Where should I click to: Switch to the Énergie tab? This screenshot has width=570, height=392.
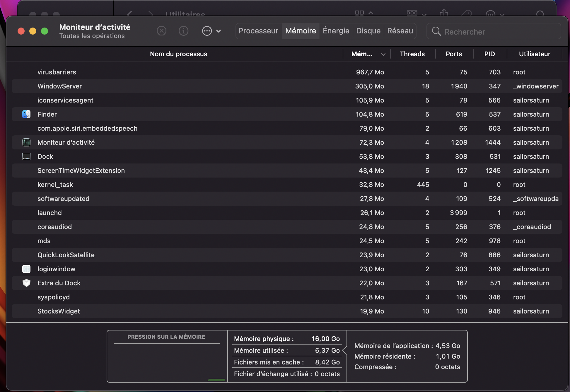[336, 31]
